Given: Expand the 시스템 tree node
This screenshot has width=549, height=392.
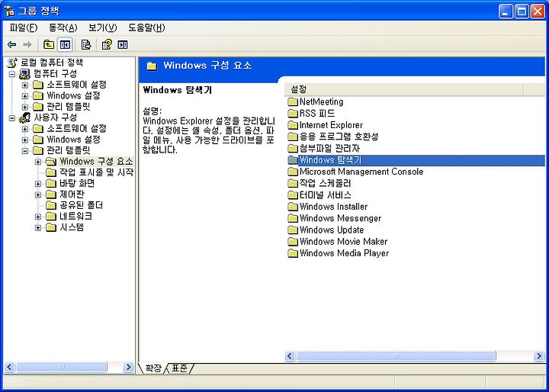Looking at the screenshot, I should click(38, 228).
